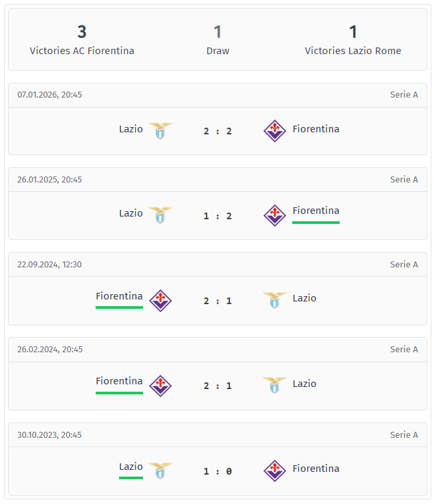Open Fiorentina team link in 26.01.2025 match
This screenshot has width=434, height=504.
coord(316,211)
